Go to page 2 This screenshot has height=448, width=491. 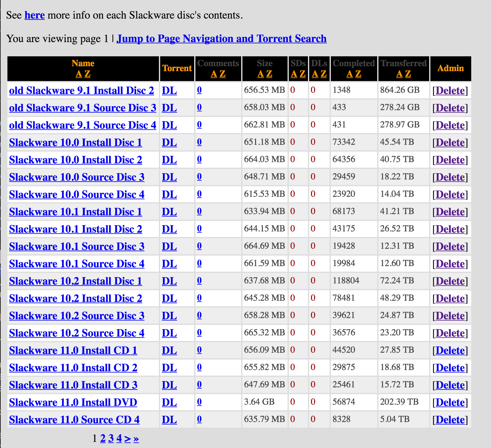103,438
